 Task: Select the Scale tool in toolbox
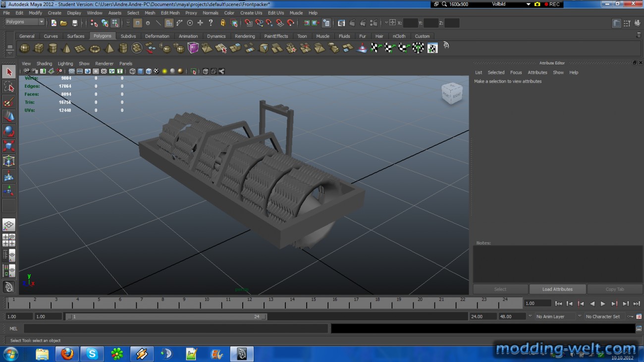click(9, 146)
